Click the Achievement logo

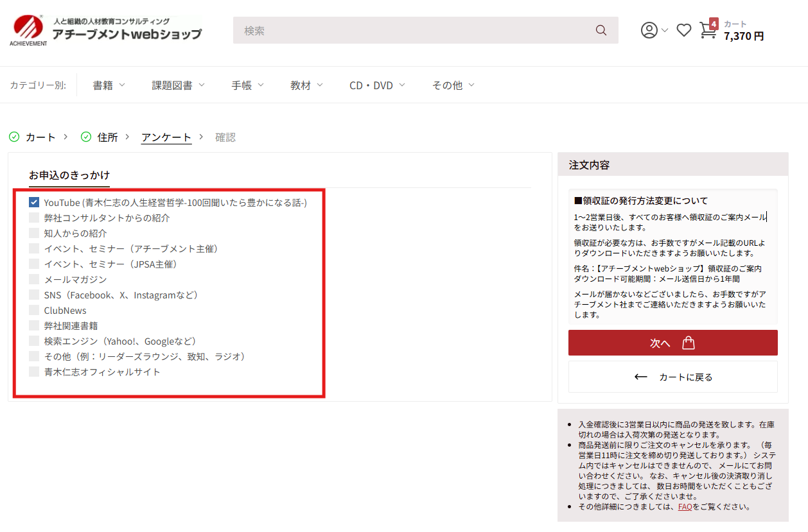click(x=106, y=31)
